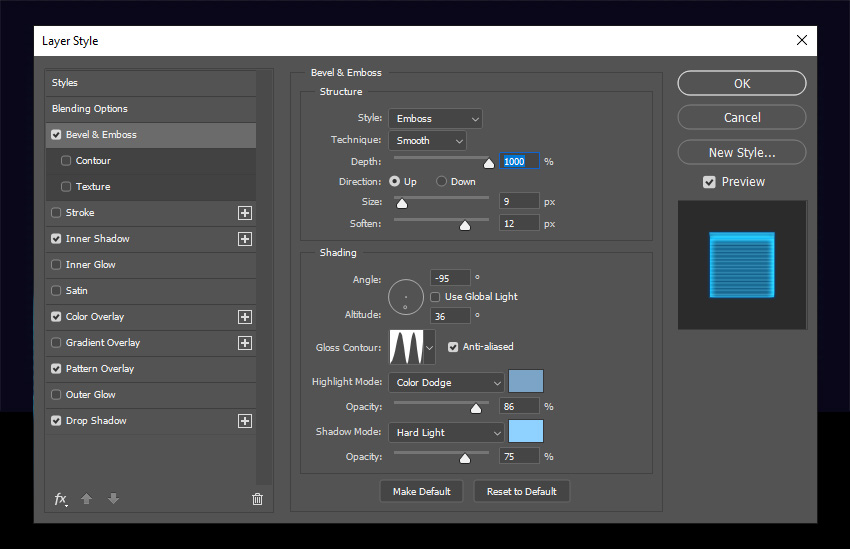Click the Altitude value field
Image resolution: width=850 pixels, height=549 pixels.
(x=450, y=316)
